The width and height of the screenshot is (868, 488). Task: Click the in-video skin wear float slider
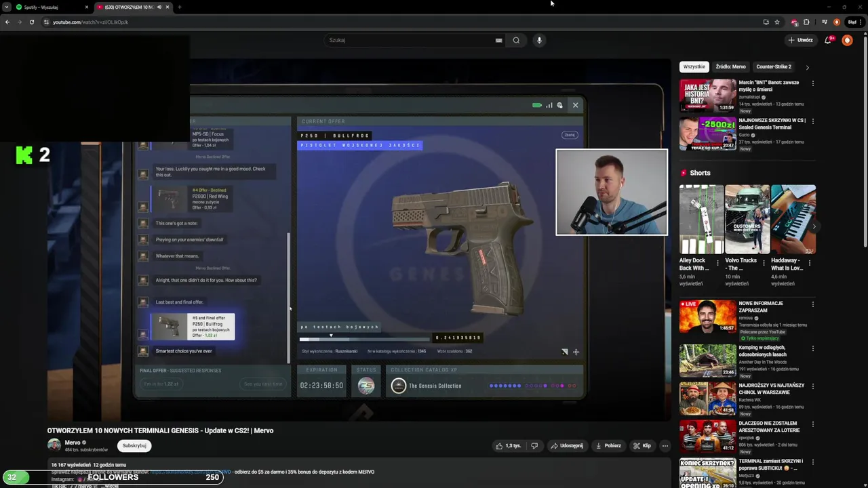tap(364, 338)
